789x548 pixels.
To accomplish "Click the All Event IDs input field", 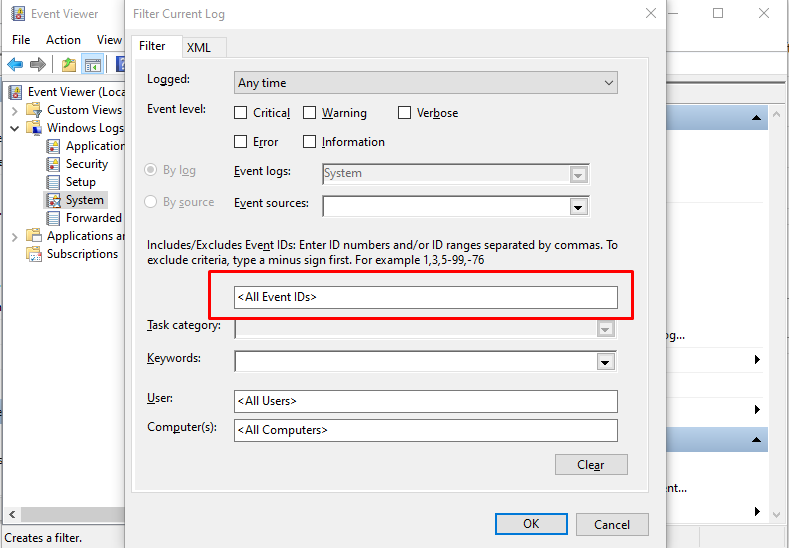I will click(426, 297).
